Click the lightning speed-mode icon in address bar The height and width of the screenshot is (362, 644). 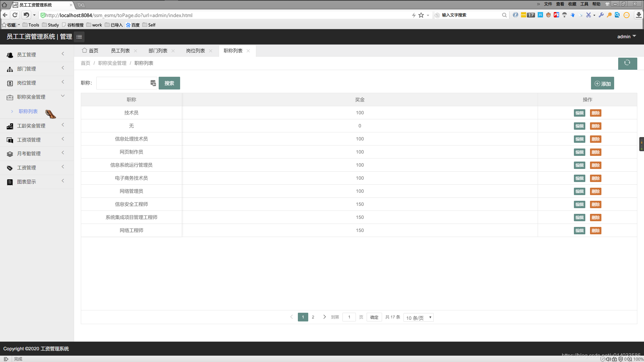[414, 15]
